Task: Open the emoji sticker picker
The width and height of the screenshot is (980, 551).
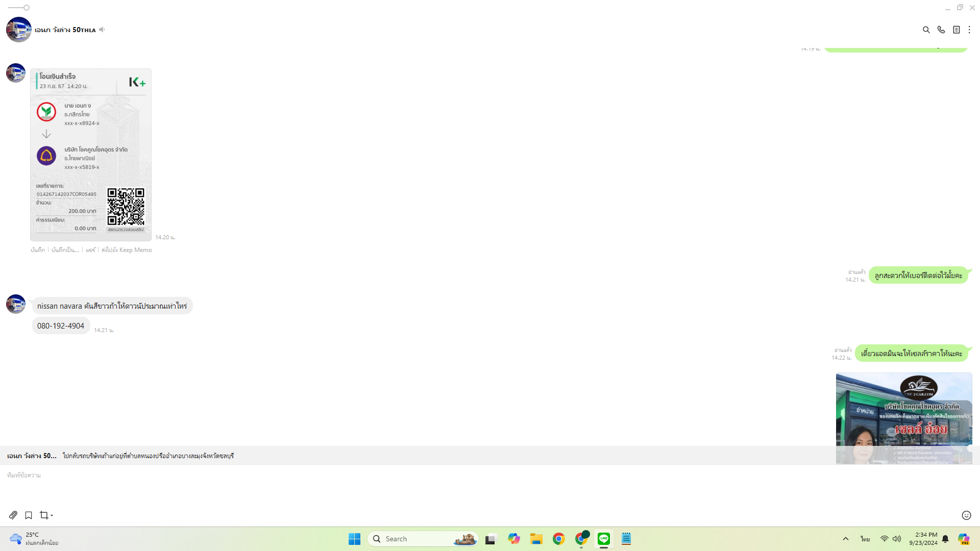Action: [x=966, y=515]
